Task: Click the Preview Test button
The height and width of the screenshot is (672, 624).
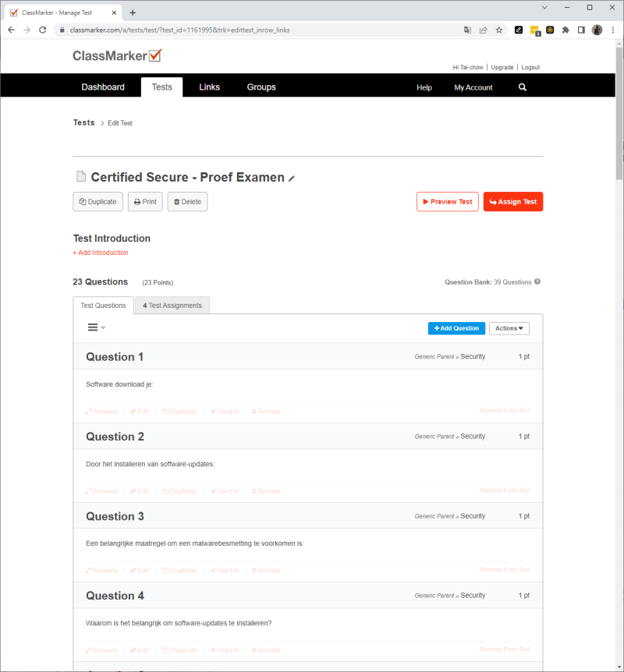Action: pos(448,202)
